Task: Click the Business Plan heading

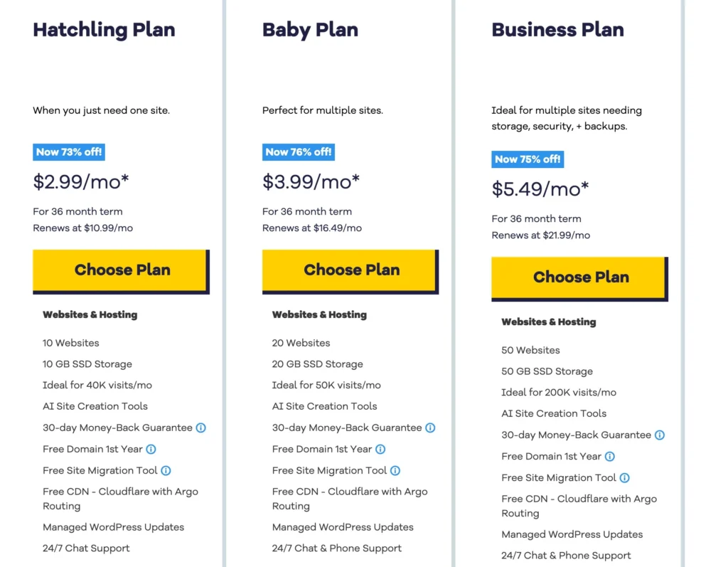Action: coord(558,30)
